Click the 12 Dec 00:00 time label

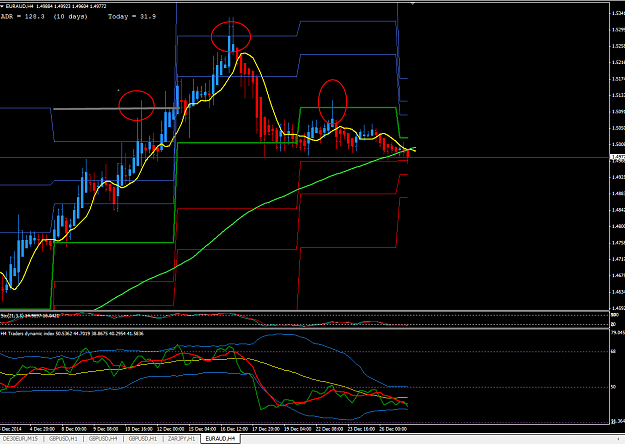(170, 429)
